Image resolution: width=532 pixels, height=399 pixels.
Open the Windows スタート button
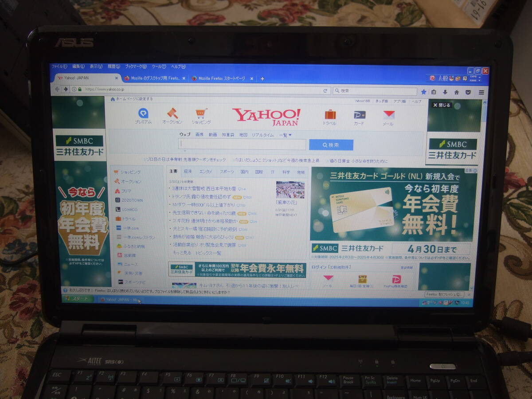coord(77,299)
